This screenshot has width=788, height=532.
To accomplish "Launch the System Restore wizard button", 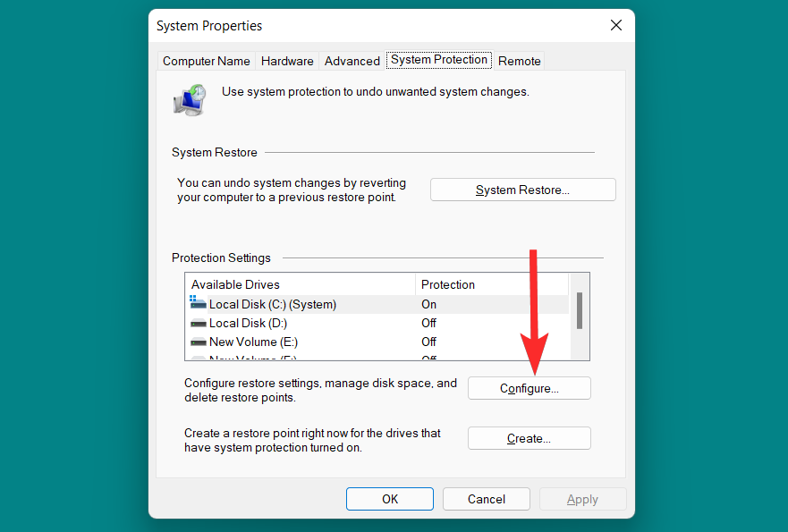I will coord(523,190).
